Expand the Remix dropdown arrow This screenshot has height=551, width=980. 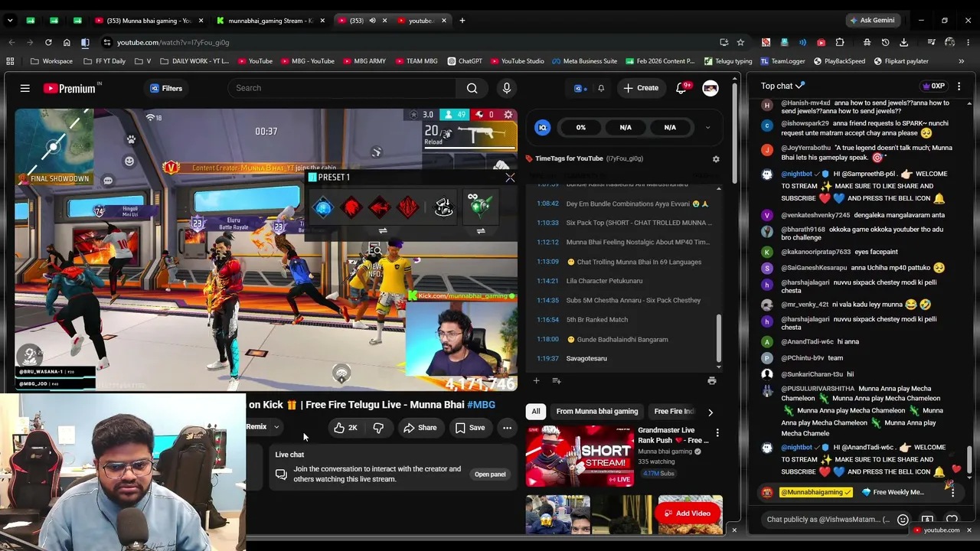(x=276, y=427)
